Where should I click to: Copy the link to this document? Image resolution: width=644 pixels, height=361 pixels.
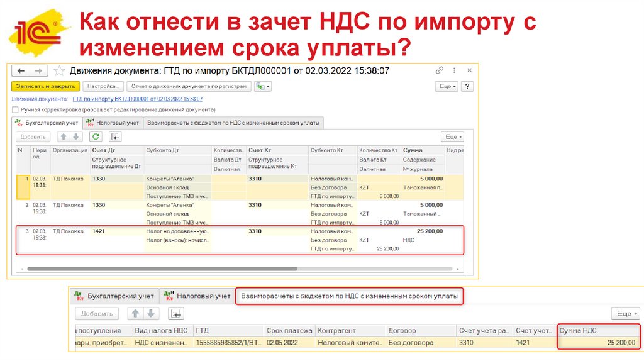click(440, 70)
